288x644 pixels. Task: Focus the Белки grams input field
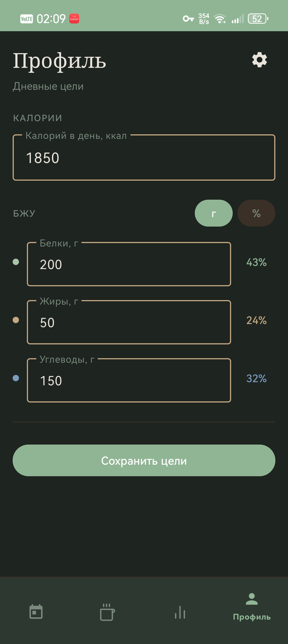(x=129, y=264)
